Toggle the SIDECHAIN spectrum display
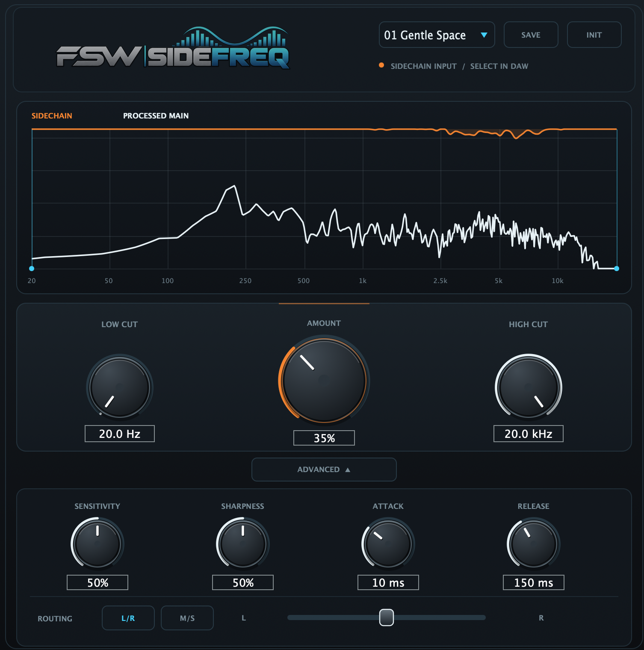This screenshot has width=644, height=650. pyautogui.click(x=52, y=116)
